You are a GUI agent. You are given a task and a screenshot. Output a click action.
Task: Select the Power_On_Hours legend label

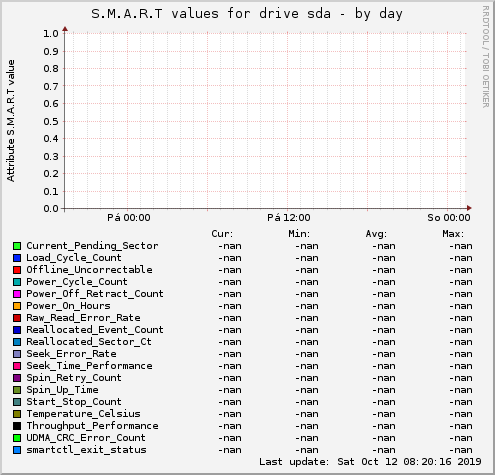point(68,306)
